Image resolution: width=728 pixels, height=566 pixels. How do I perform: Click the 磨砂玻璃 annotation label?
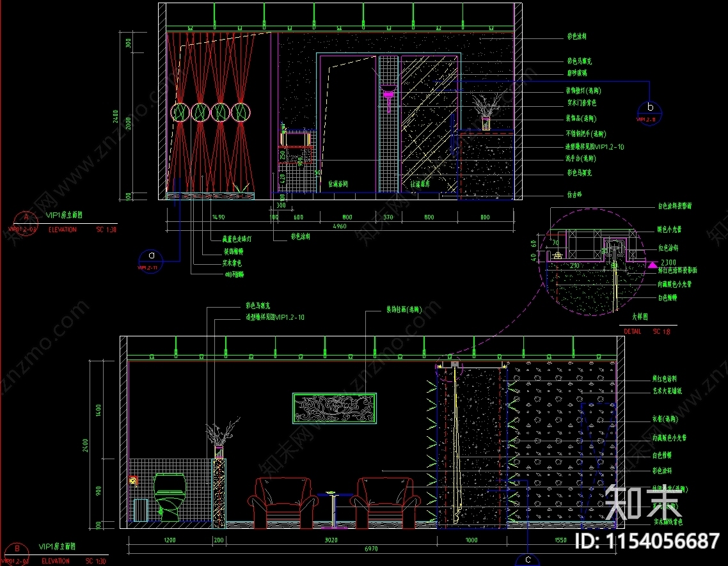tap(577, 73)
